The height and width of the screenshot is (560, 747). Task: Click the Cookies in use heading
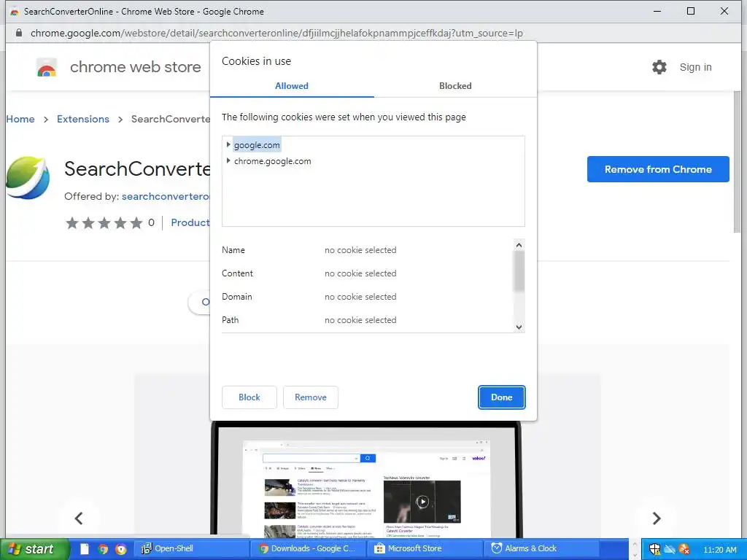coord(256,61)
